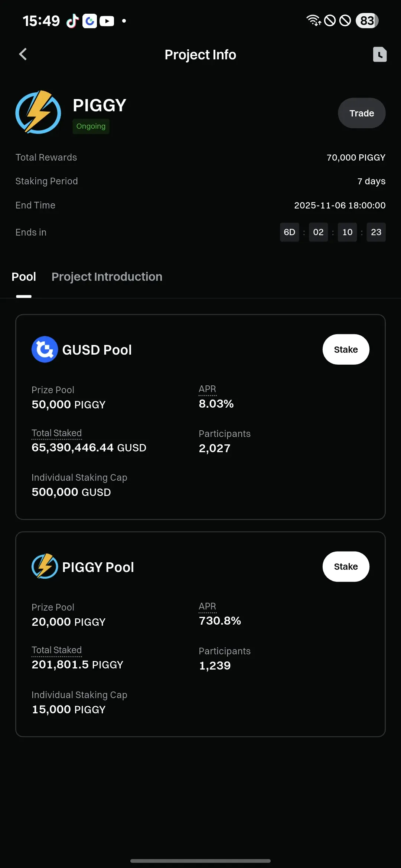Stake in the GUSD Pool
The width and height of the screenshot is (401, 868).
point(346,349)
